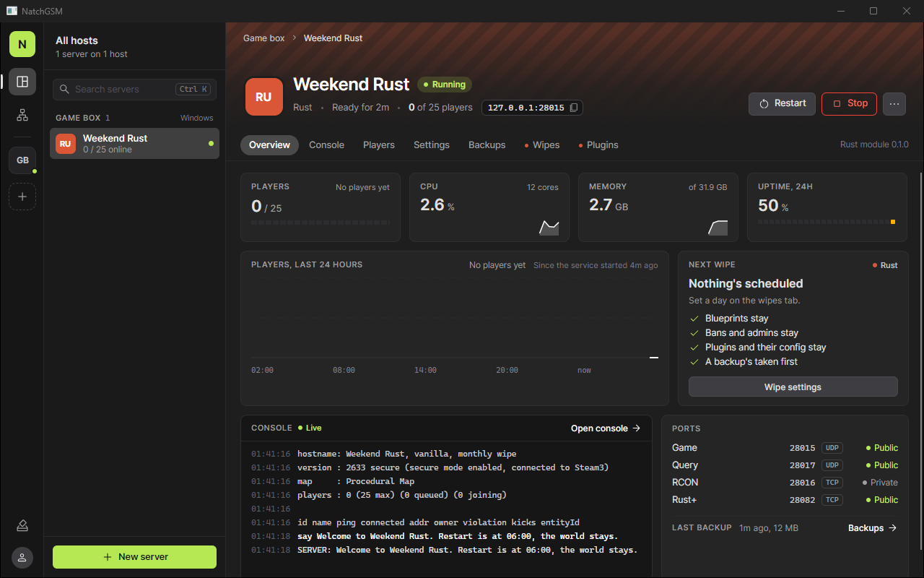
Task: Open console link
Action: 606,428
